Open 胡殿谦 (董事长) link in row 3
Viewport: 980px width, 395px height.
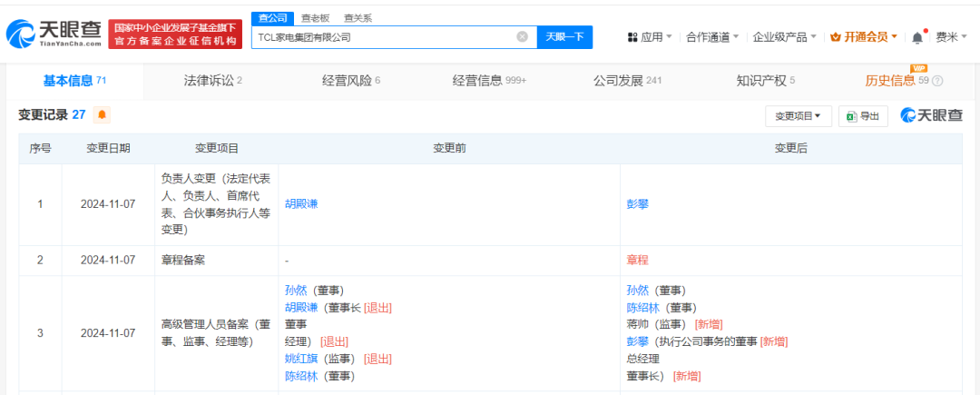[x=301, y=308]
